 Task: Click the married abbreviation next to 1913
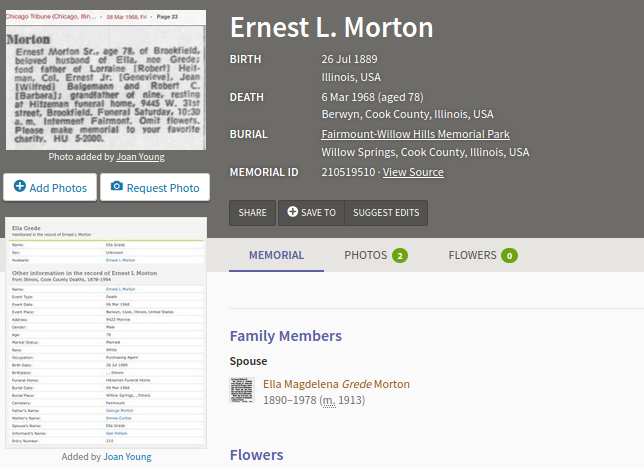(329, 401)
